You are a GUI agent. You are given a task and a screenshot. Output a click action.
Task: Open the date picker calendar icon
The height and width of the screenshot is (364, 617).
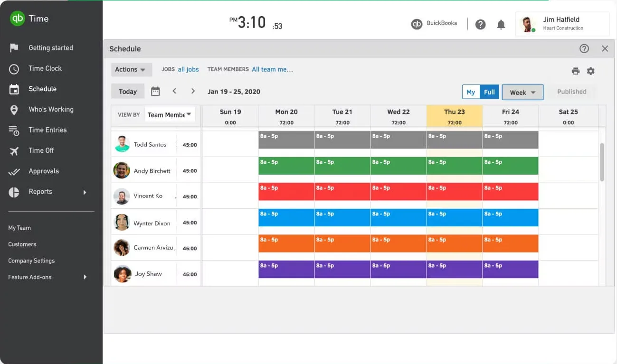pyautogui.click(x=155, y=91)
